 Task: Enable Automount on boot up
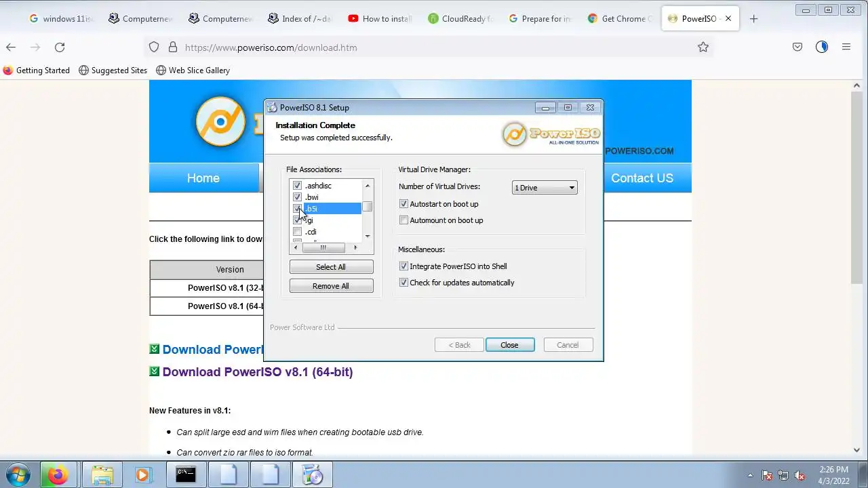404,220
